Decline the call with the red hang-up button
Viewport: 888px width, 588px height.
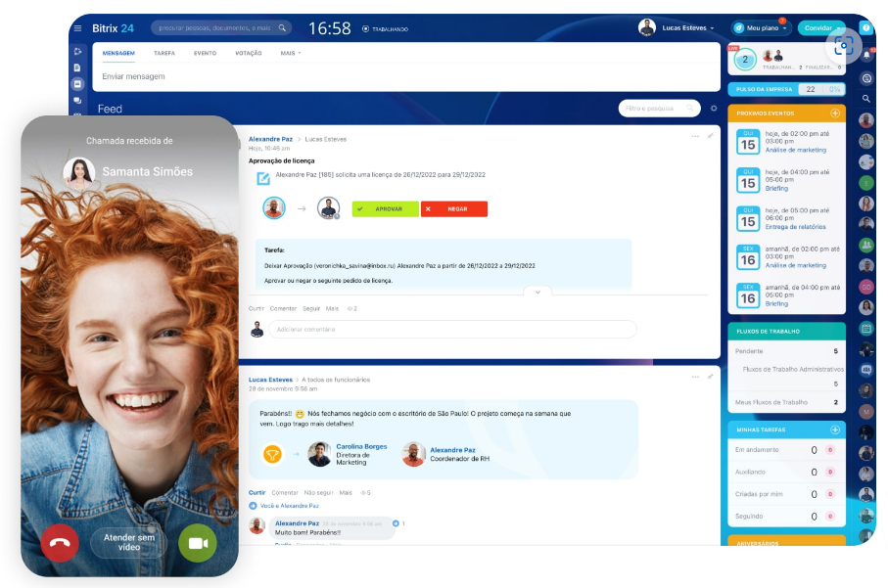(x=60, y=542)
